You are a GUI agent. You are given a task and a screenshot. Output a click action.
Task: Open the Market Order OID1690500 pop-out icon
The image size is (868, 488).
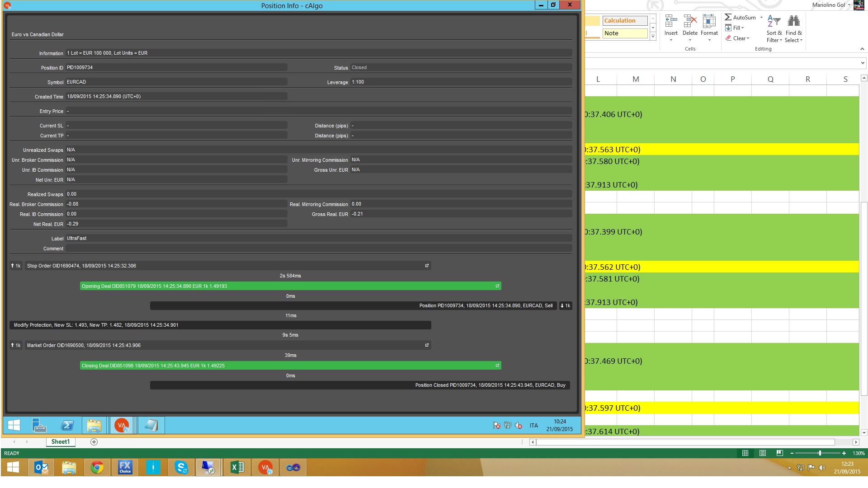427,345
